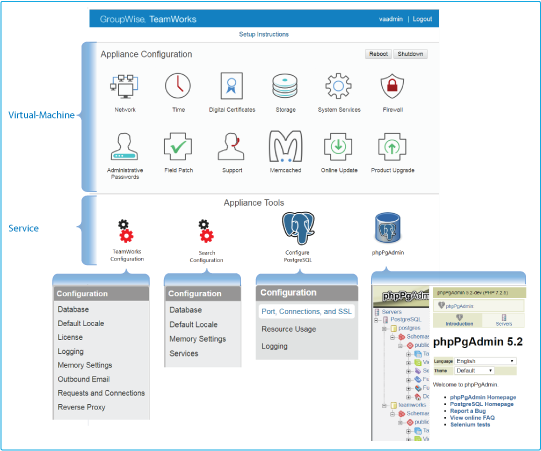Screen dimensions: 541x451
Task: Click the Logout link in the header
Action: click(422, 19)
